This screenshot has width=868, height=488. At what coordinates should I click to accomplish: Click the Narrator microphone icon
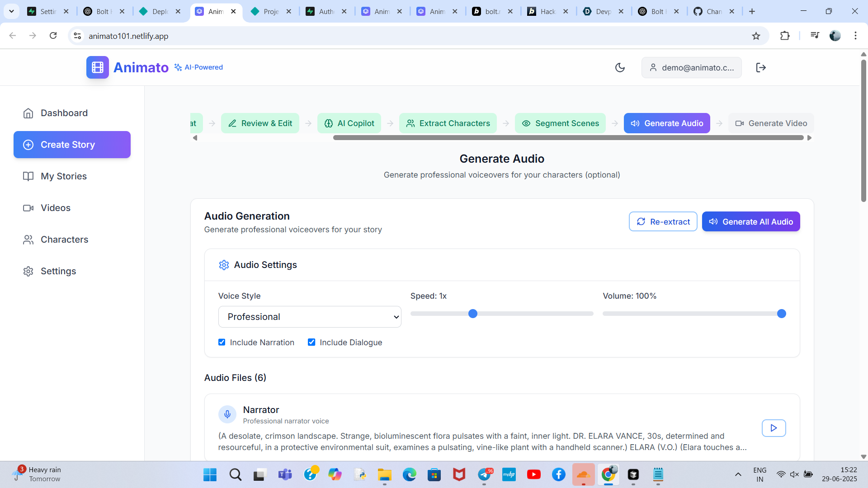click(227, 414)
